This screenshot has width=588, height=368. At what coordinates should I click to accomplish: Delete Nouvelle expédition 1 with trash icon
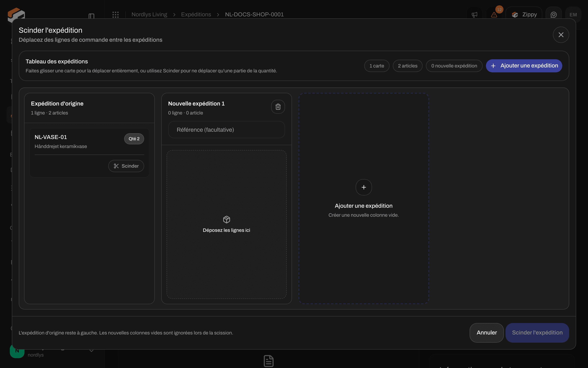(278, 107)
